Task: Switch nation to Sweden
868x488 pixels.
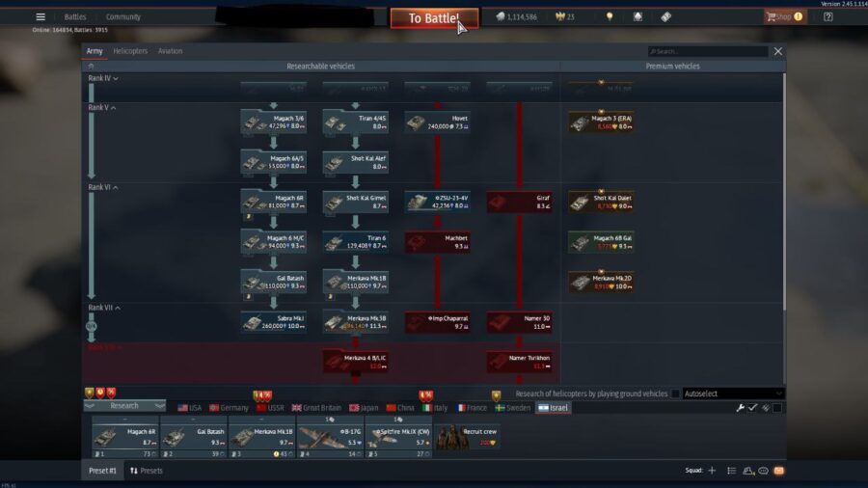Action: [513, 408]
